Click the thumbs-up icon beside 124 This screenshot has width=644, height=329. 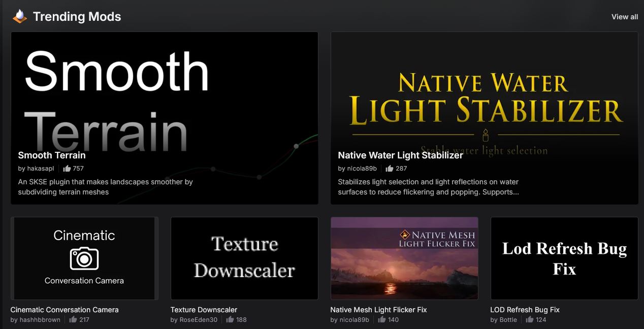tap(530, 320)
